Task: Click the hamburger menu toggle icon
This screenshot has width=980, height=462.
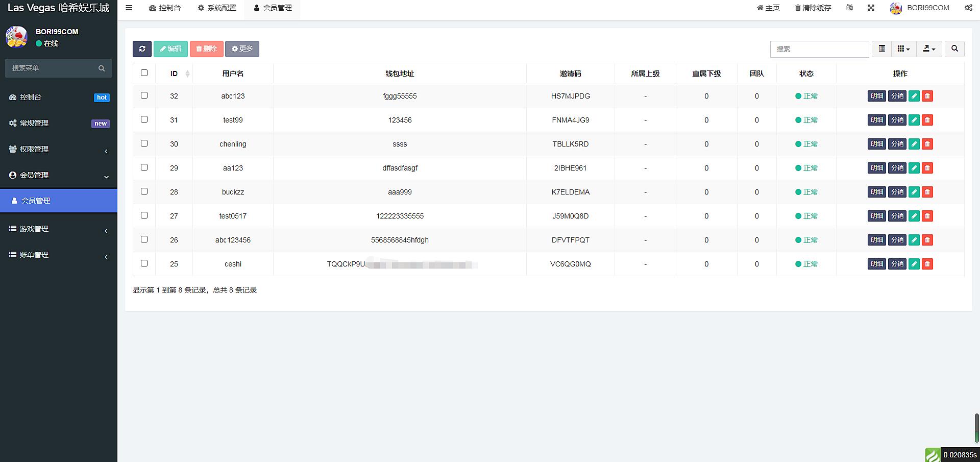Action: point(129,8)
